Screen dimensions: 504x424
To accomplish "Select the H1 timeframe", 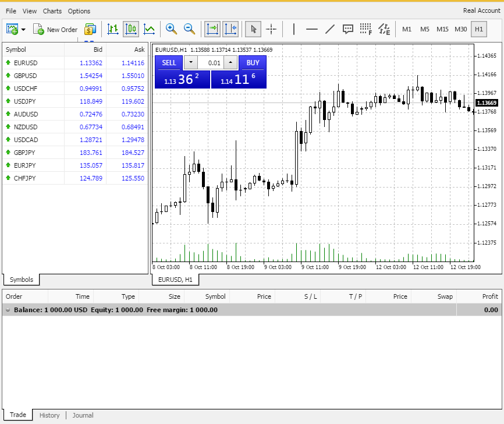I will coord(479,29).
